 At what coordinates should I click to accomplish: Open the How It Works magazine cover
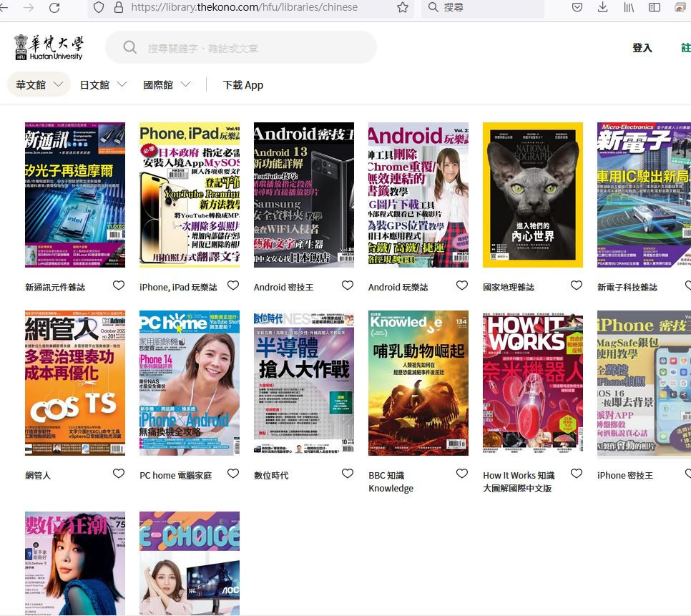tap(533, 383)
